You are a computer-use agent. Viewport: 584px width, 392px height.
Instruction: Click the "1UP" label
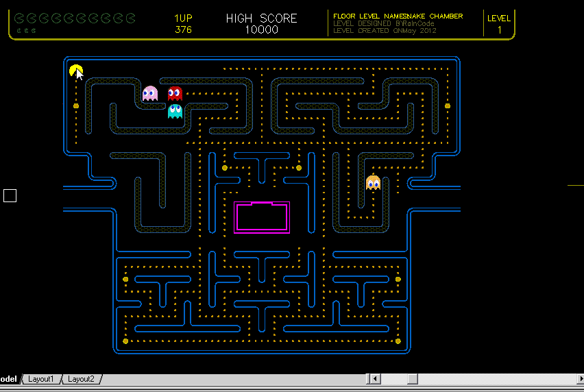tap(183, 19)
